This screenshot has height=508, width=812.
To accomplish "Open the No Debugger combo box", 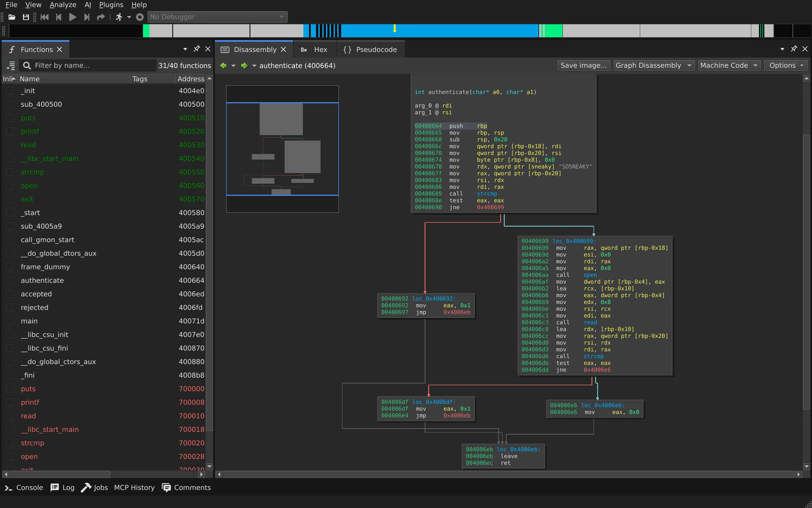I will tap(217, 17).
